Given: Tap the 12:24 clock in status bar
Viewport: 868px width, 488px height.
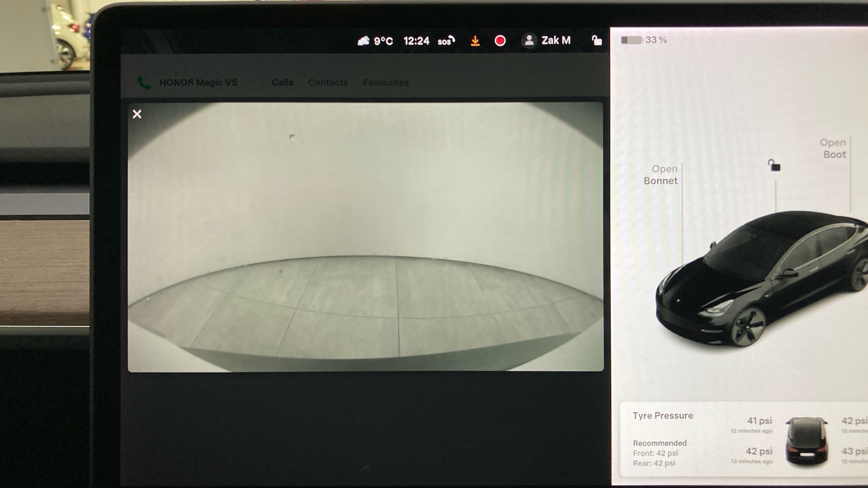Looking at the screenshot, I should click(x=417, y=40).
